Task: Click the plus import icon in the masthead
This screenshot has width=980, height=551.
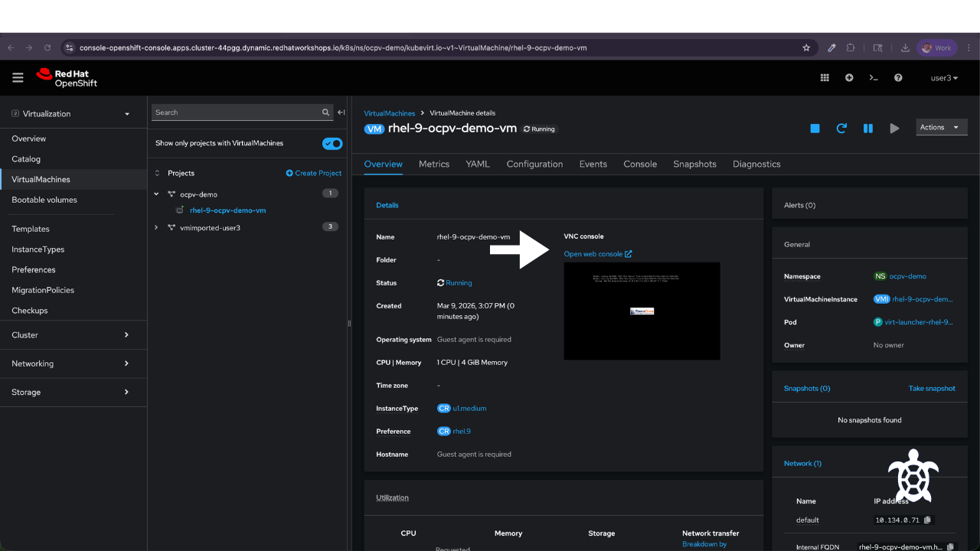Action: pyautogui.click(x=849, y=77)
